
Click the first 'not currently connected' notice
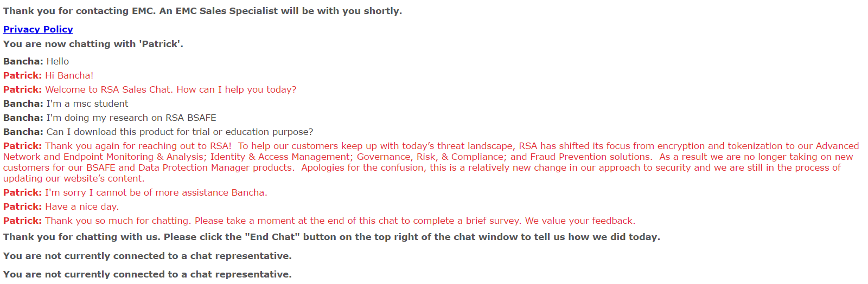(147, 256)
